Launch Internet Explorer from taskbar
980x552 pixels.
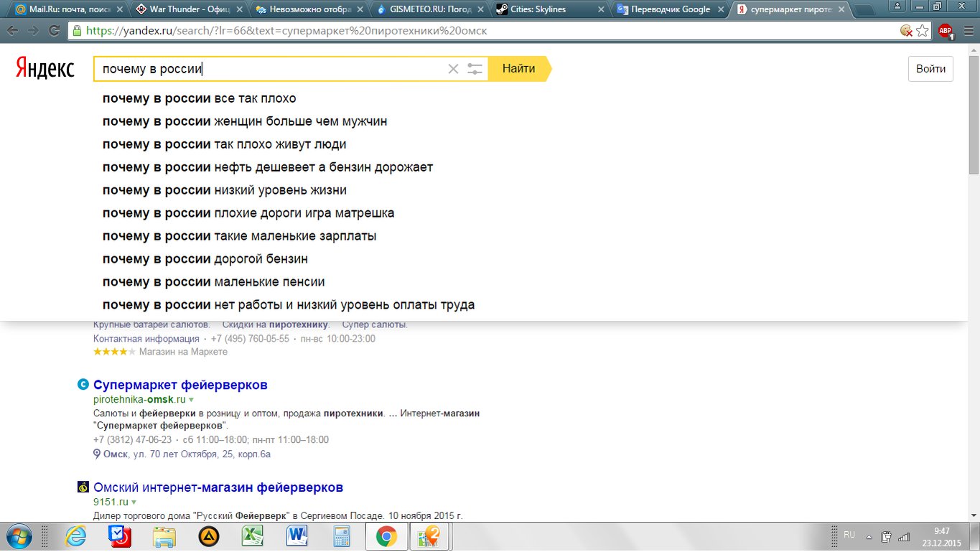[x=75, y=536]
